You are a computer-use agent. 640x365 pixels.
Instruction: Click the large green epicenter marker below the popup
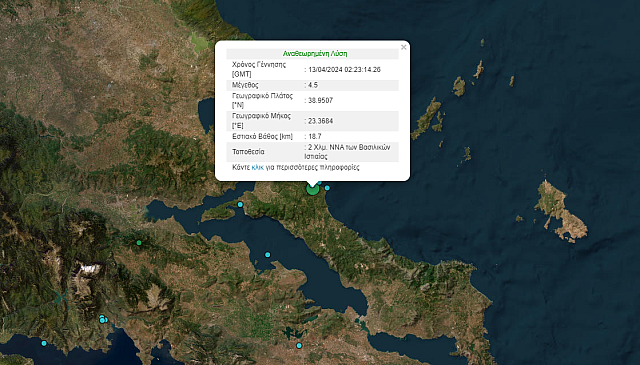coord(313,189)
